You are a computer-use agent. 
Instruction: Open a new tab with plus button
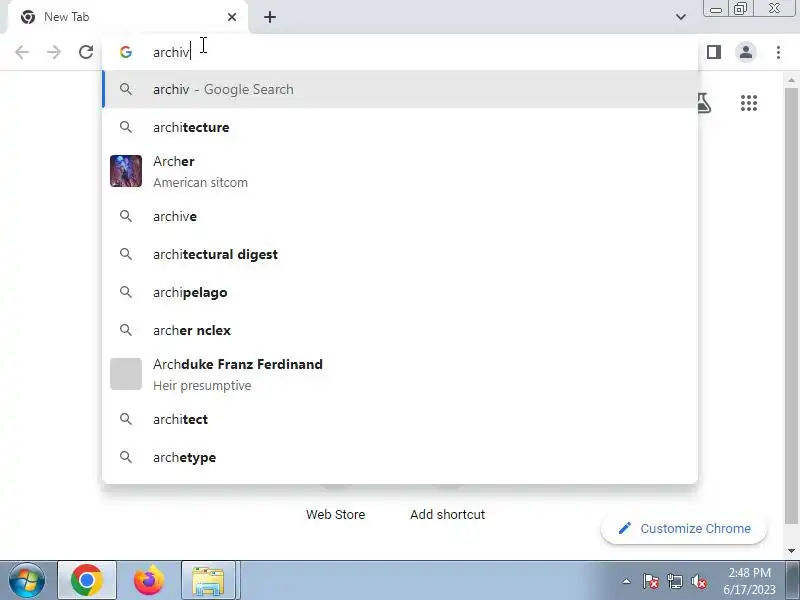(270, 17)
